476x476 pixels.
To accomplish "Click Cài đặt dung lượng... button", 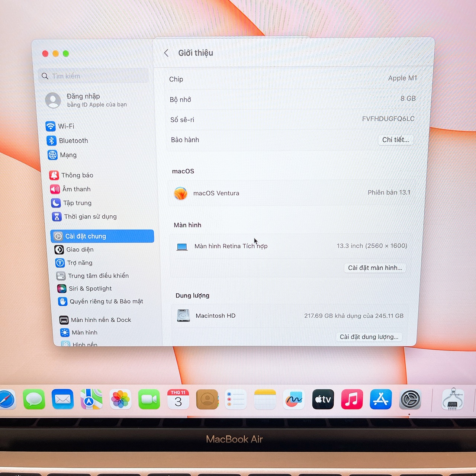I will [x=369, y=337].
